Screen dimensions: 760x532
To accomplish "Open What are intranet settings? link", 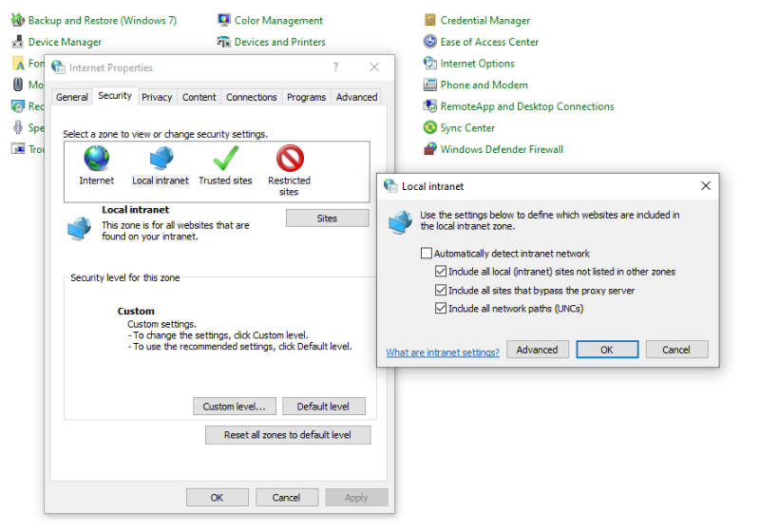I will [442, 352].
